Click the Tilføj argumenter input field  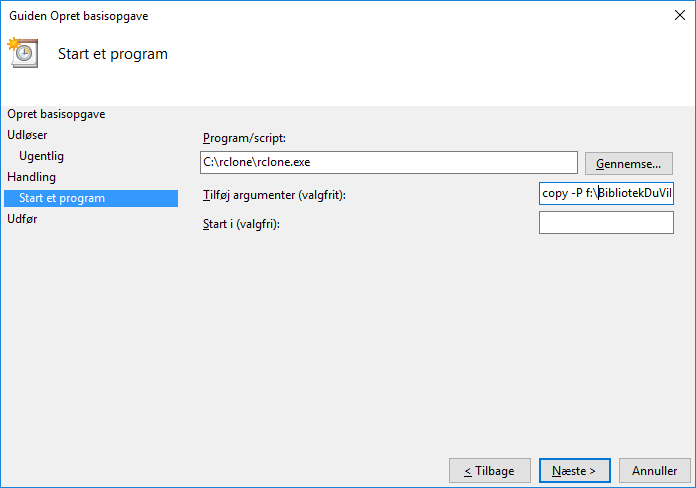click(606, 193)
